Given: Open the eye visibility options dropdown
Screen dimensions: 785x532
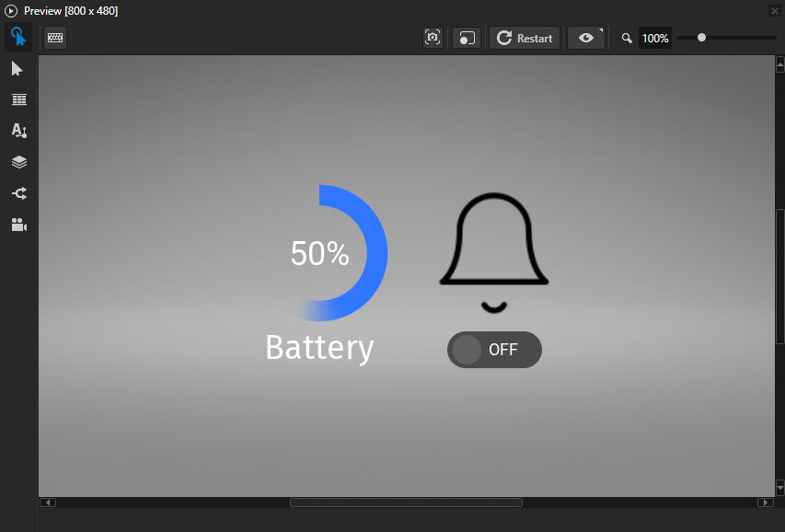Looking at the screenshot, I should (x=586, y=38).
